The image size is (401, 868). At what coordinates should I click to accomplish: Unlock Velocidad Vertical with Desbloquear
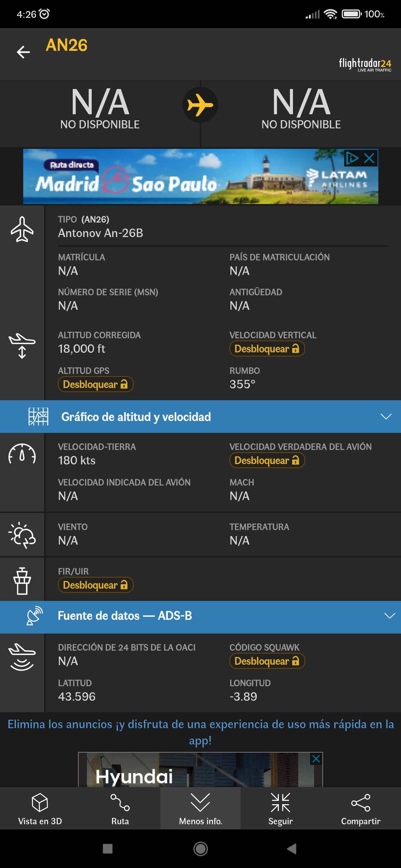pos(267,349)
